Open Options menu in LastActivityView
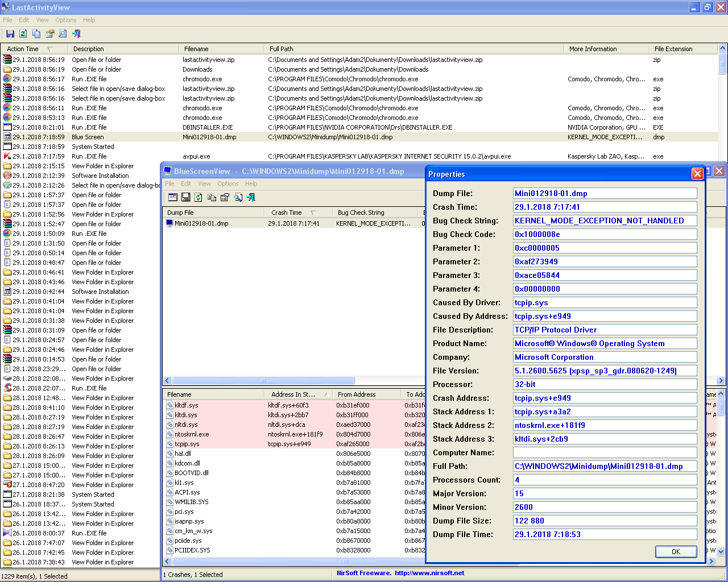This screenshot has width=728, height=582. click(66, 20)
